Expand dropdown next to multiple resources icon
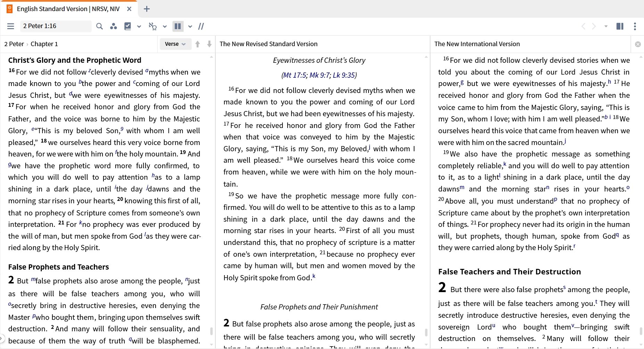The width and height of the screenshot is (644, 349). 190,26
